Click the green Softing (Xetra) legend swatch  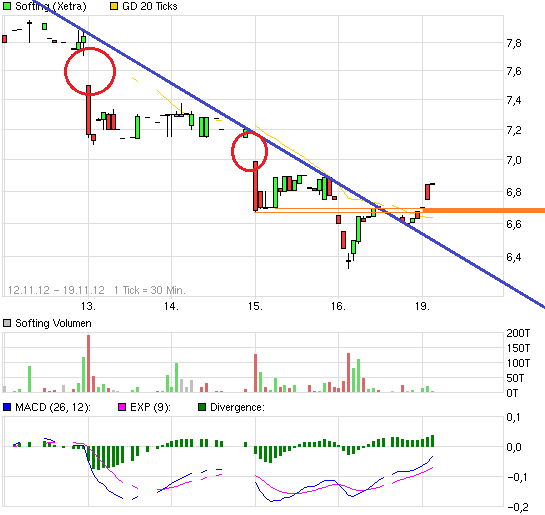point(7,6)
